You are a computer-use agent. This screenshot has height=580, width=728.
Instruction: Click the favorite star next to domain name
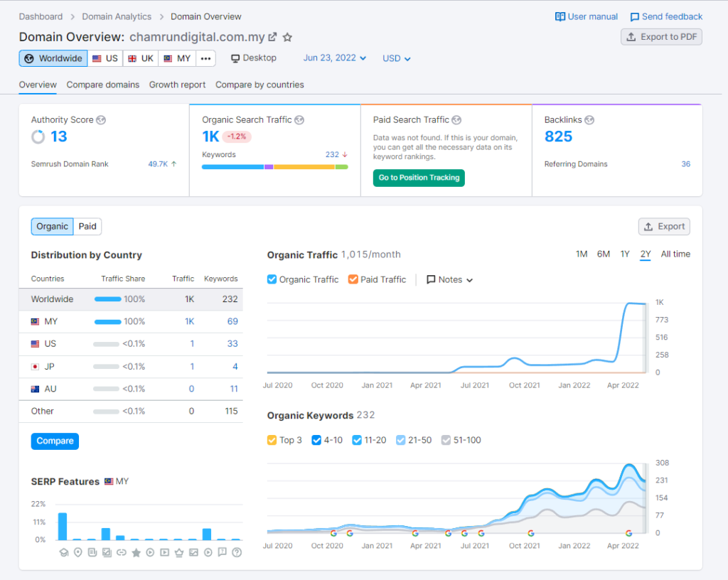(x=287, y=37)
